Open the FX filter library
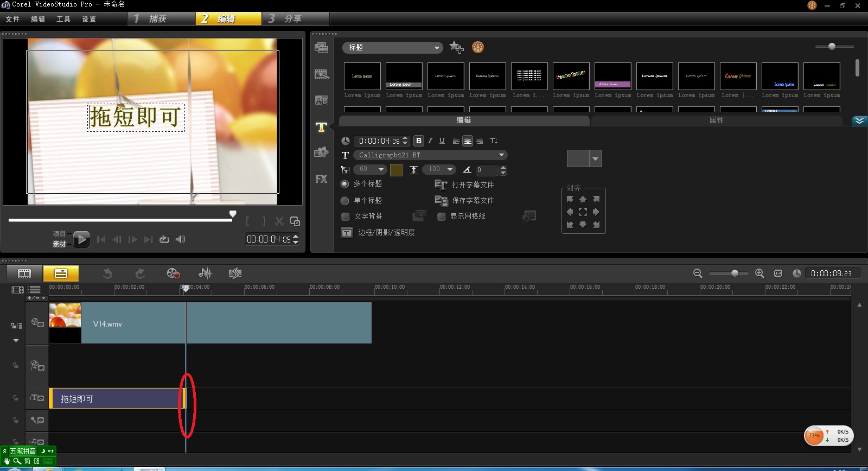Screen dimensions: 868x471 tap(321, 179)
